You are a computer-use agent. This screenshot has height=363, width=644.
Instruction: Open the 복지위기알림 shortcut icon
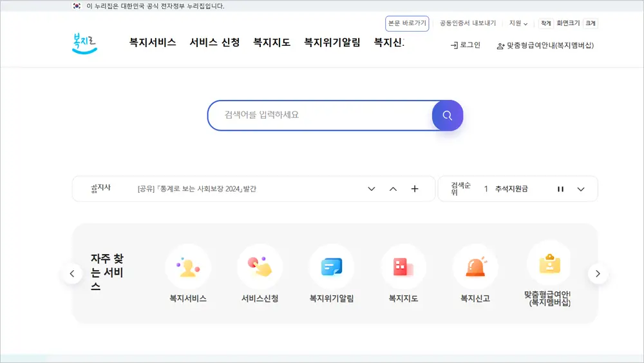pos(332,267)
